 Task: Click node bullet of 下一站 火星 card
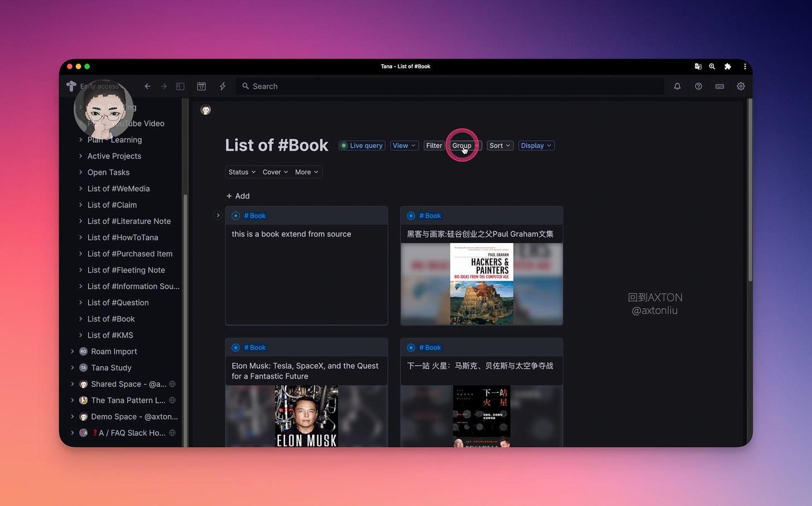pyautogui.click(x=411, y=348)
